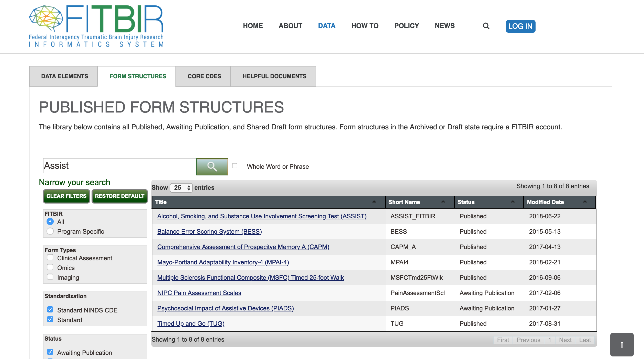Open Psychosocial Impact of Assistive Devices link
Viewport: 644px width, 359px height.
[226, 308]
